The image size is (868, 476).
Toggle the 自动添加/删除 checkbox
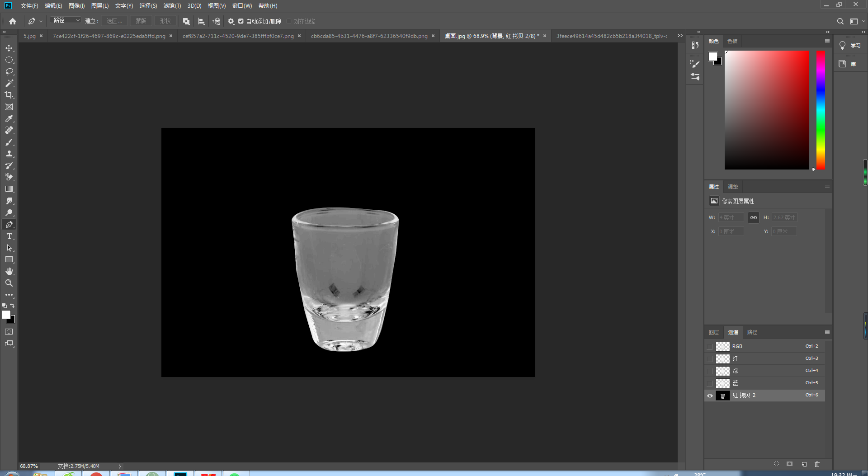click(241, 21)
